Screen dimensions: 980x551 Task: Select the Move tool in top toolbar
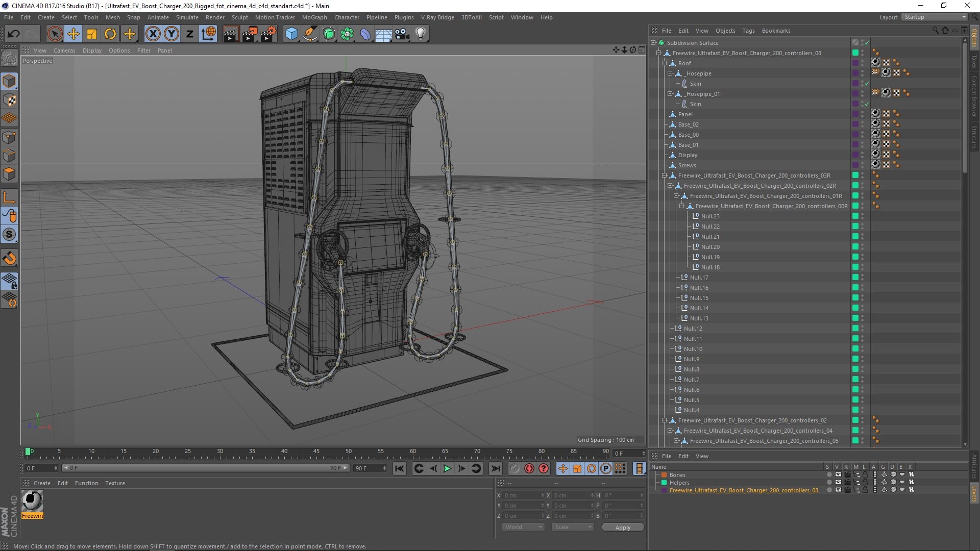pos(73,34)
